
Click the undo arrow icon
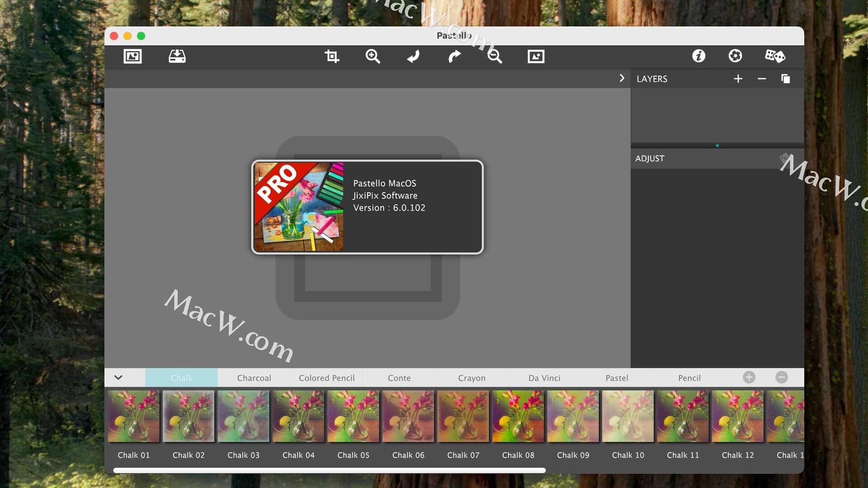(413, 56)
